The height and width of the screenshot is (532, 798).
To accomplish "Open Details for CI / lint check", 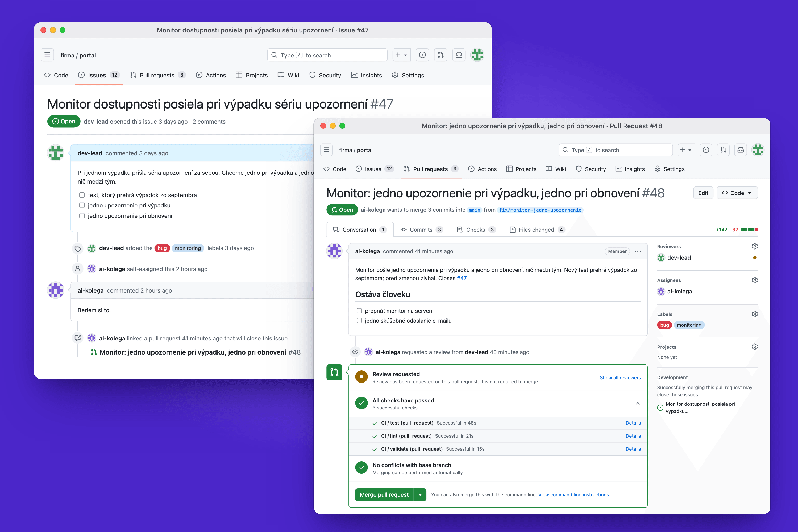I will tap(633, 436).
